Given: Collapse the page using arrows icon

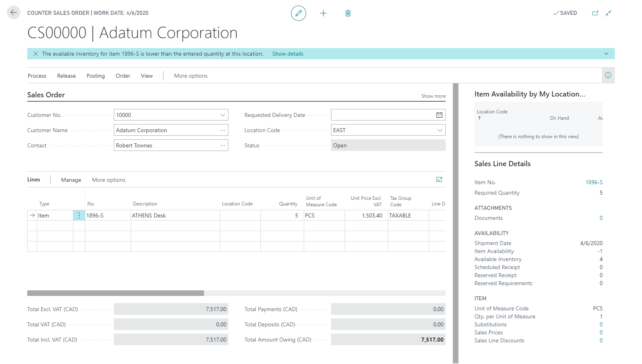Looking at the screenshot, I should 608,13.
